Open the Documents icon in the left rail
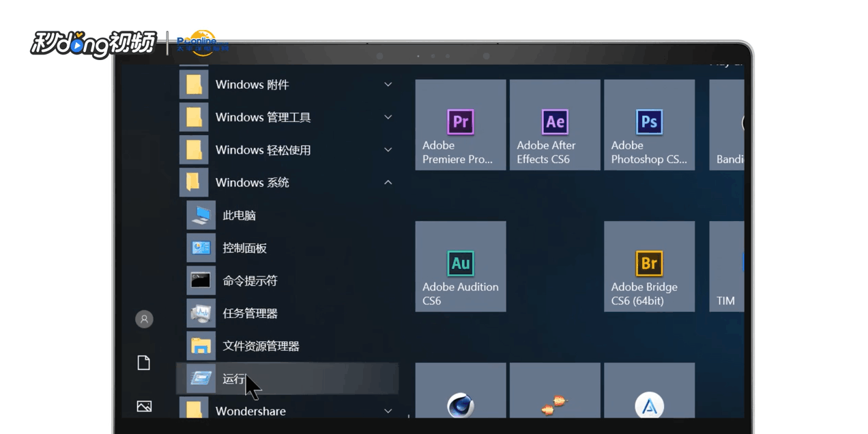Screen dimensions: 868x434 pyautogui.click(x=144, y=362)
